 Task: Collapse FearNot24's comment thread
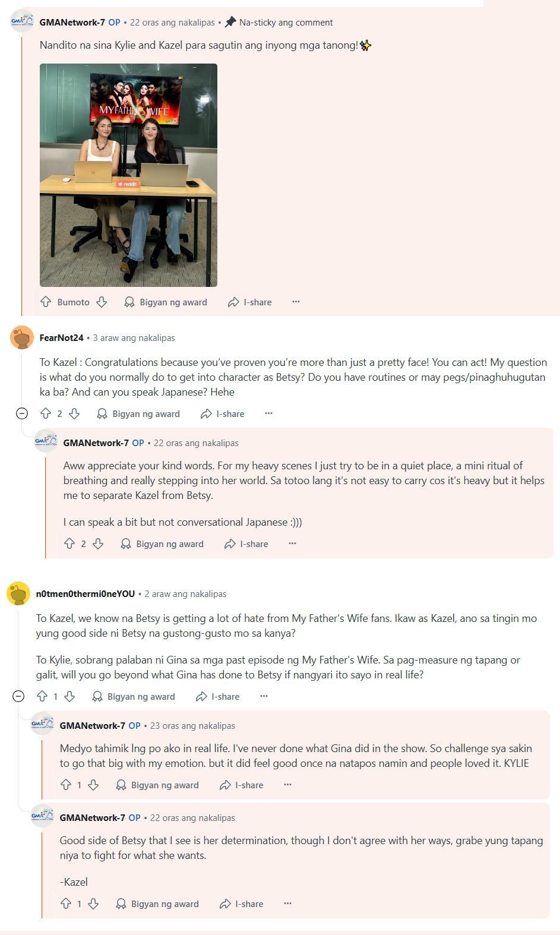[x=22, y=413]
